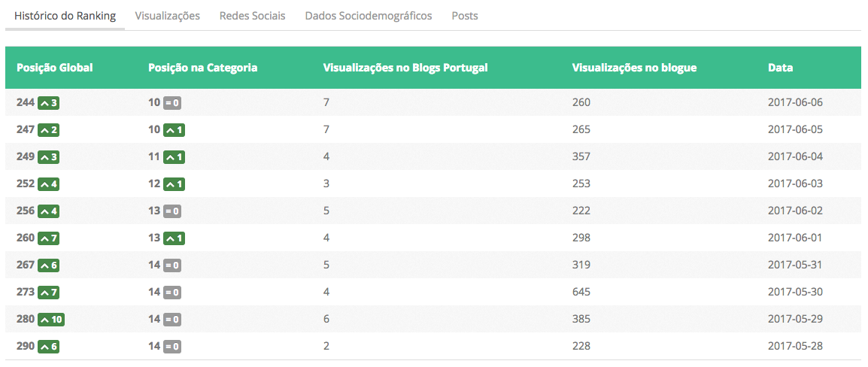Click the green up-1 category badge on 2017-06-05 row

175,129
